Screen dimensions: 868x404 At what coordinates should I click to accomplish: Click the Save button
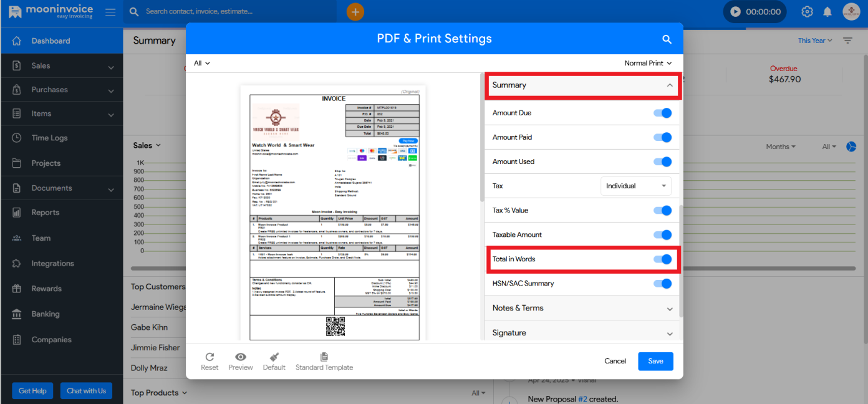655,361
